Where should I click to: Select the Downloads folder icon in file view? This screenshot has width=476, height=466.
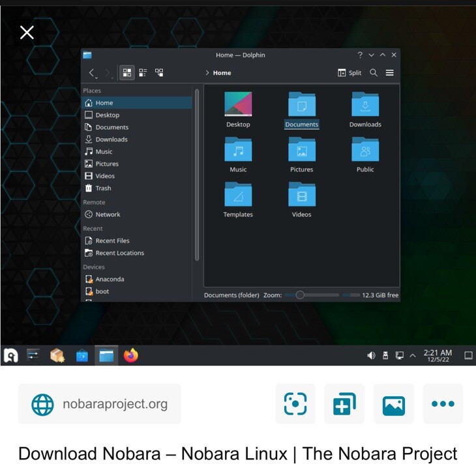coord(365,104)
